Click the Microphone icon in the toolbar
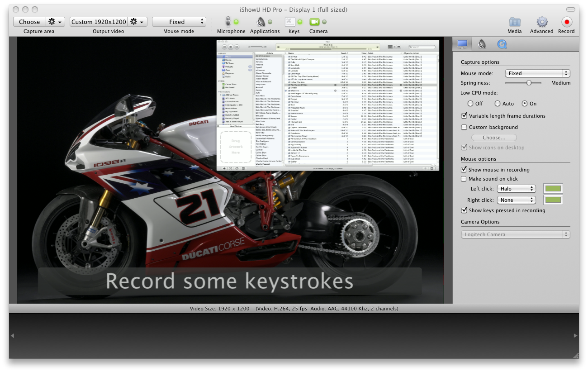The height and width of the screenshot is (372, 588). pyautogui.click(x=228, y=21)
